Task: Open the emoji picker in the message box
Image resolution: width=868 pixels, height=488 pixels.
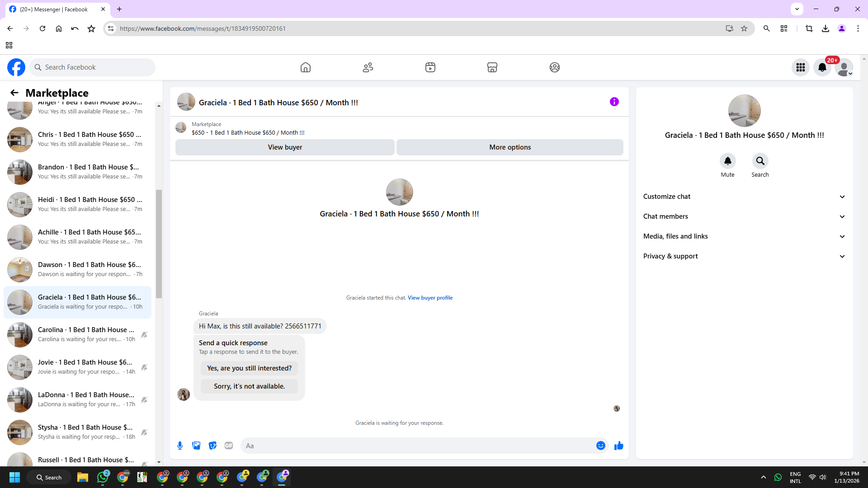Action: 600,446
